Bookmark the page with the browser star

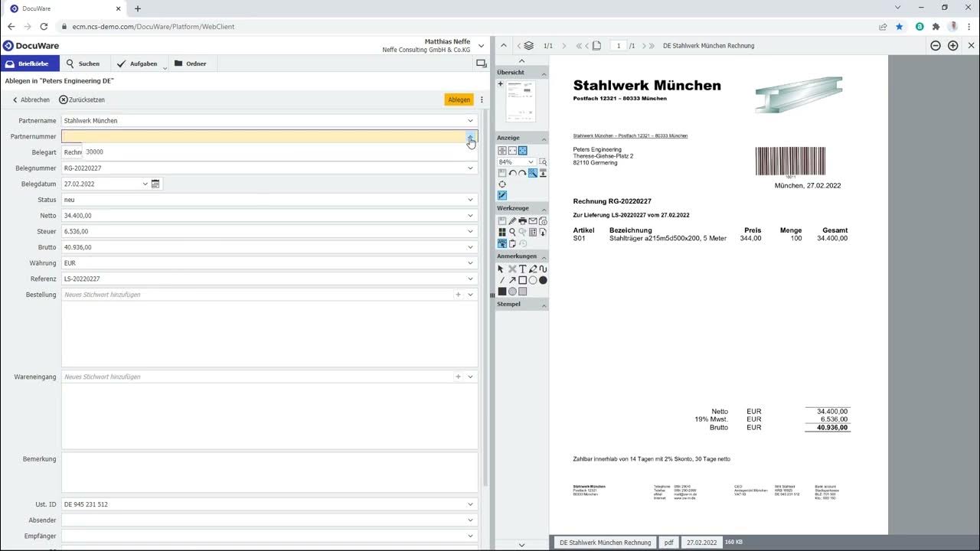[899, 26]
